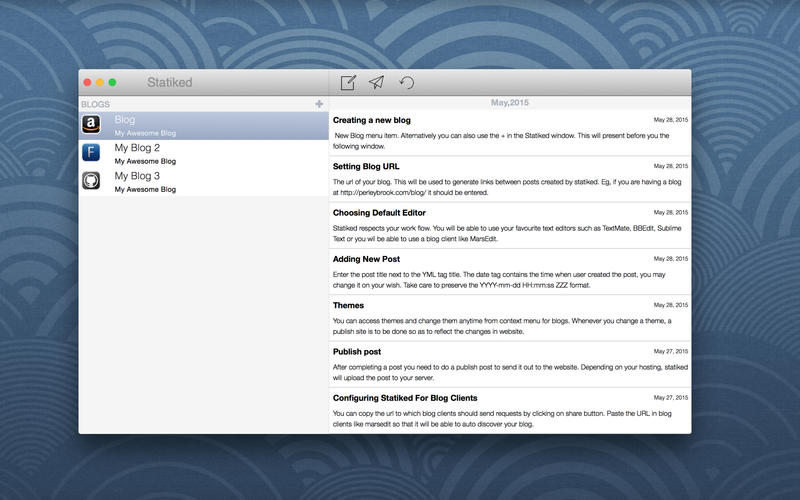Click the BLOGS section header

[x=95, y=104]
